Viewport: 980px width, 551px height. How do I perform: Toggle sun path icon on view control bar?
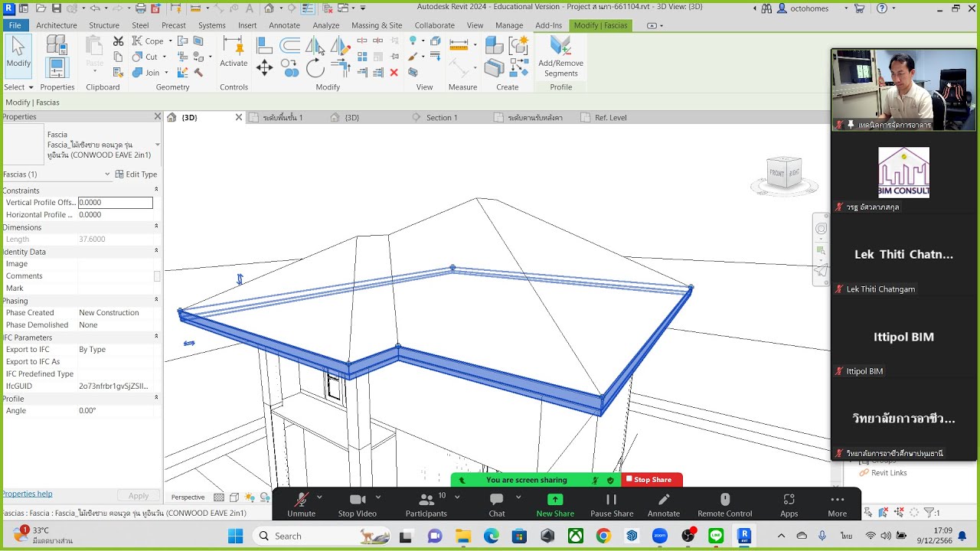coord(249,497)
